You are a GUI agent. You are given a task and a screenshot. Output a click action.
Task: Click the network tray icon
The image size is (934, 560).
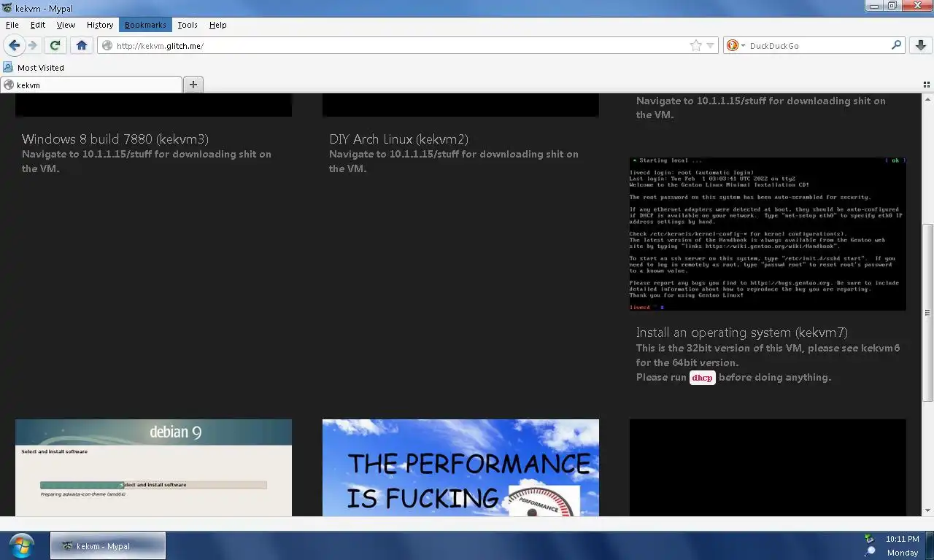click(x=870, y=552)
